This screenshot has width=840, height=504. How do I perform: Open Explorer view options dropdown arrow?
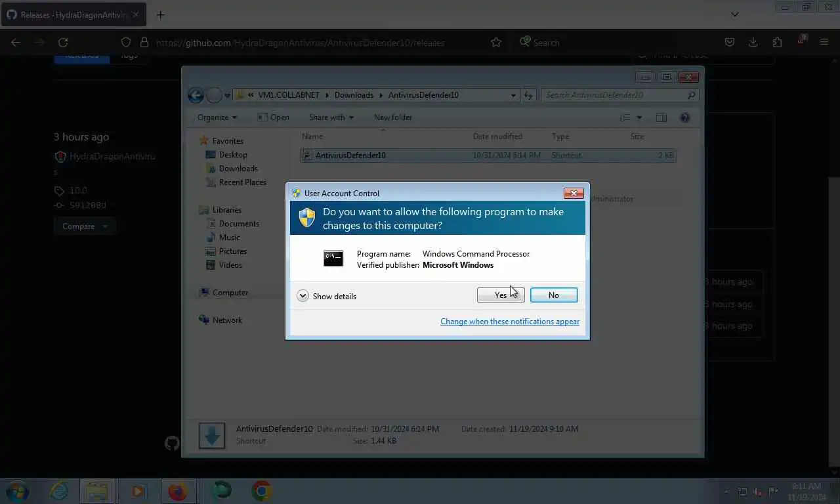point(639,118)
